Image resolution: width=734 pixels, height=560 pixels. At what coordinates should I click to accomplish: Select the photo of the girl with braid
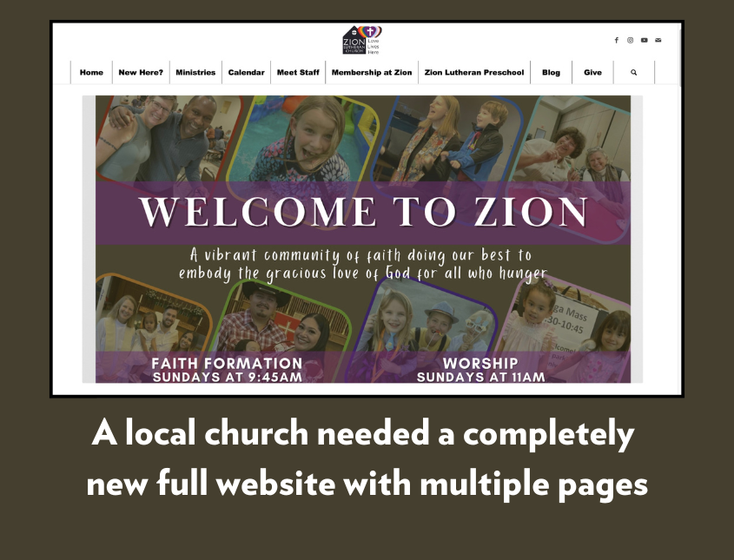[303, 139]
